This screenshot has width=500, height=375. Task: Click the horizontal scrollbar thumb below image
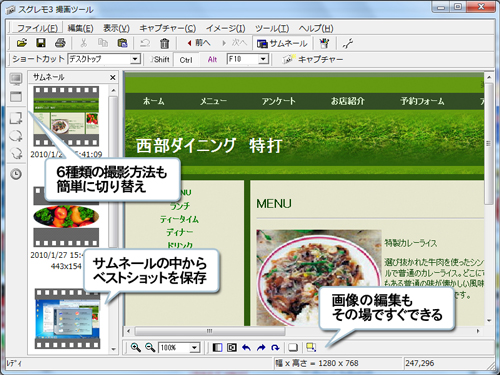(x=210, y=331)
